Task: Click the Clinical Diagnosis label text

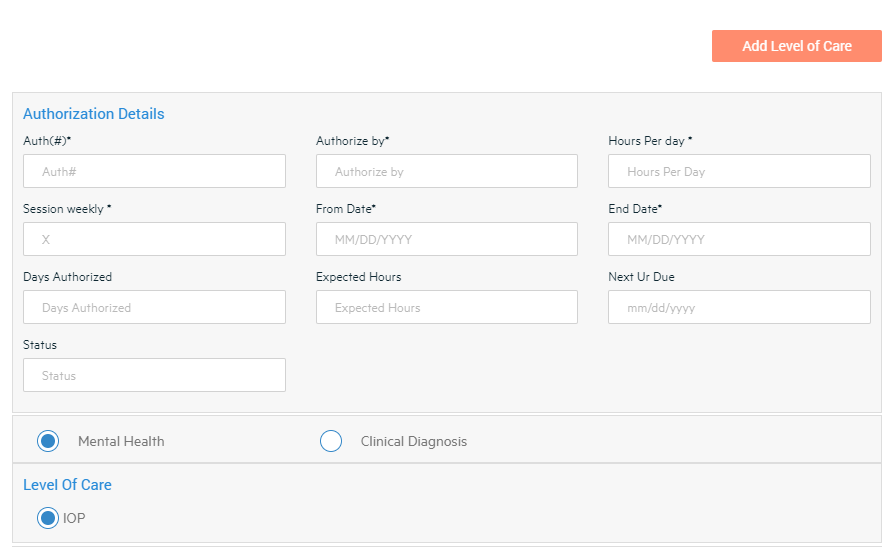Action: click(413, 441)
